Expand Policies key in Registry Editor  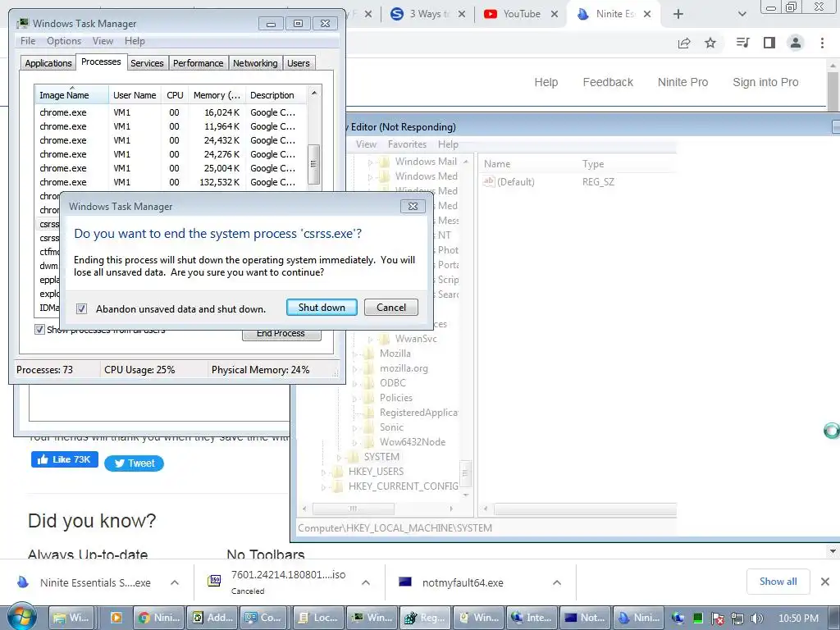pyautogui.click(x=354, y=399)
